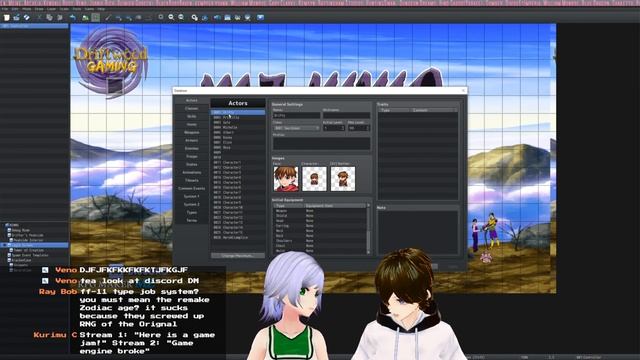The height and width of the screenshot is (360, 640).
Task: Select the Shield row in Initial Equipment
Action: point(320,216)
